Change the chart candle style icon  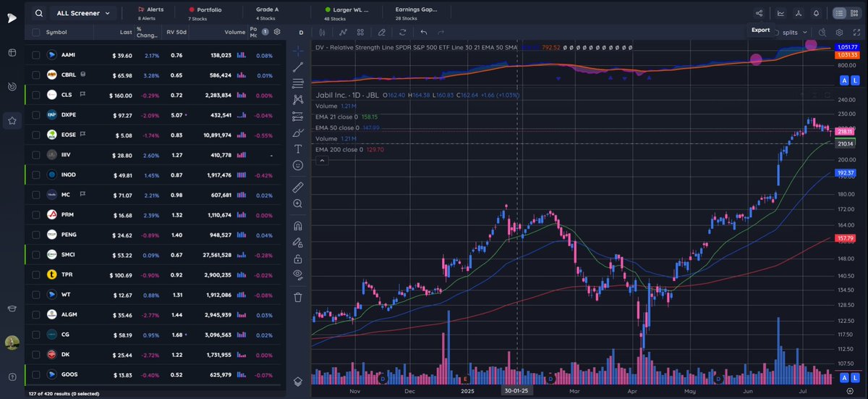tap(322, 33)
